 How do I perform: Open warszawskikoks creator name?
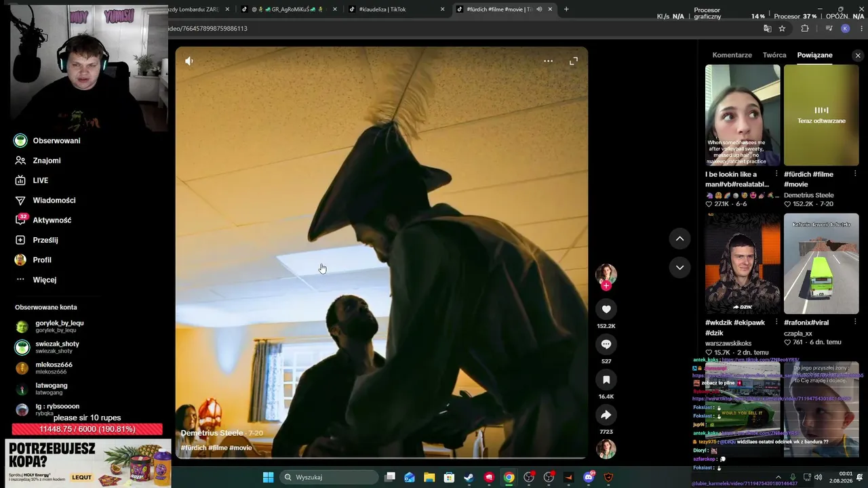point(728,344)
